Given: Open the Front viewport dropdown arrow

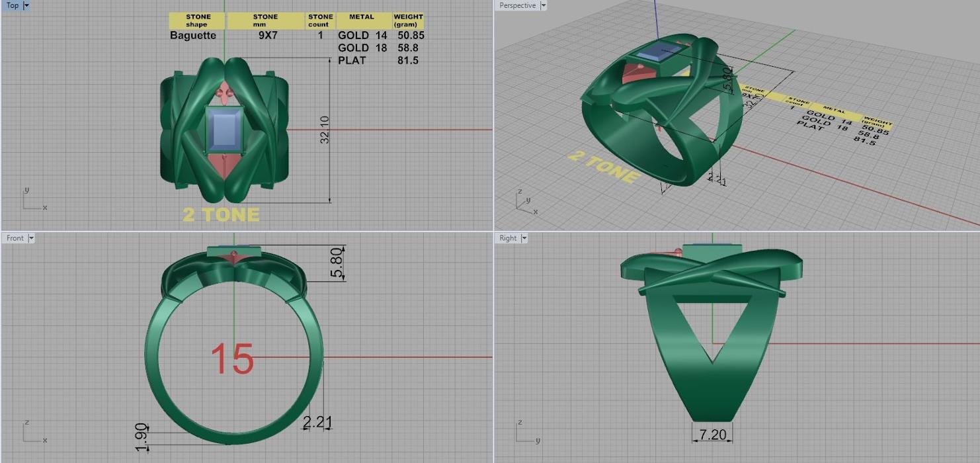Looking at the screenshot, I should coord(30,238).
